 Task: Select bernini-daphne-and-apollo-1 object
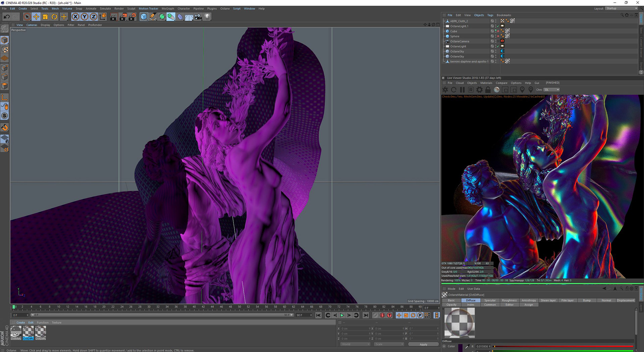tap(469, 61)
